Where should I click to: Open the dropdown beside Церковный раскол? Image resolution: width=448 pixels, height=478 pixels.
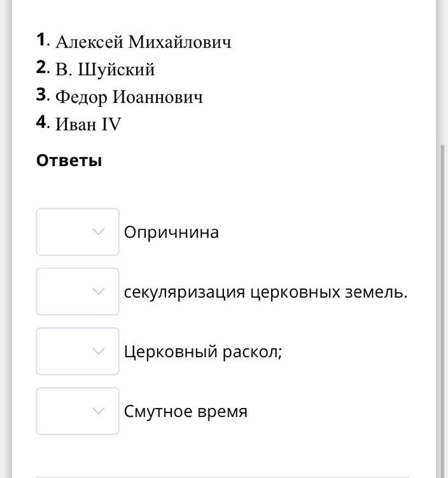[x=77, y=351]
